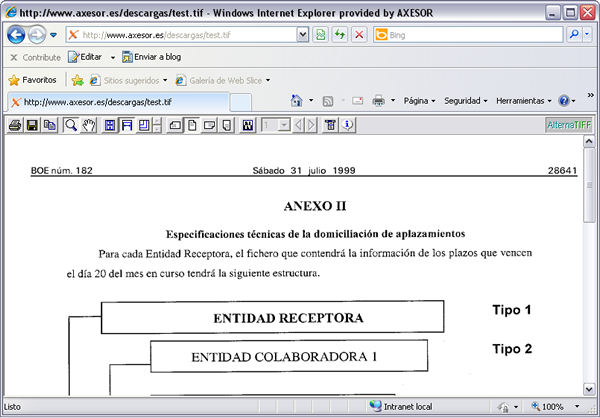Open the search provider dropdown arrow
The height and width of the screenshot is (418, 600).
590,35
